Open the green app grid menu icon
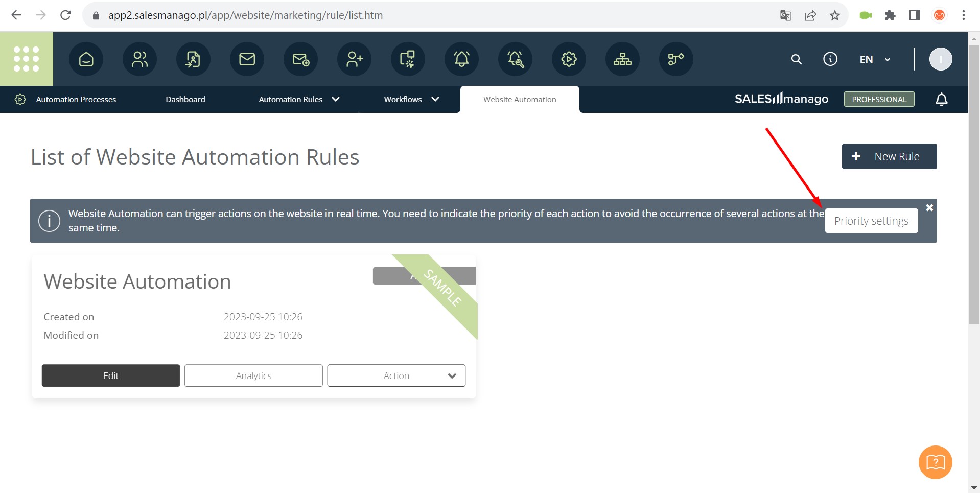980x493 pixels. pyautogui.click(x=27, y=59)
